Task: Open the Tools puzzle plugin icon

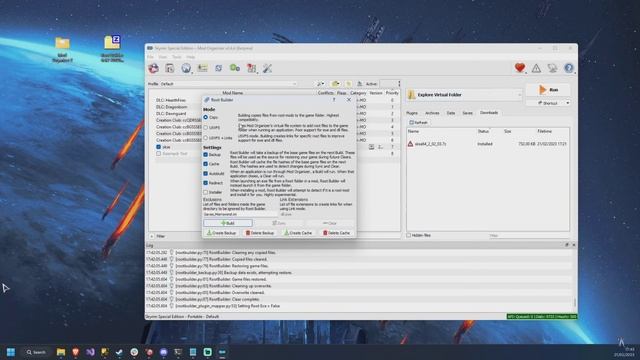Action: (251, 68)
